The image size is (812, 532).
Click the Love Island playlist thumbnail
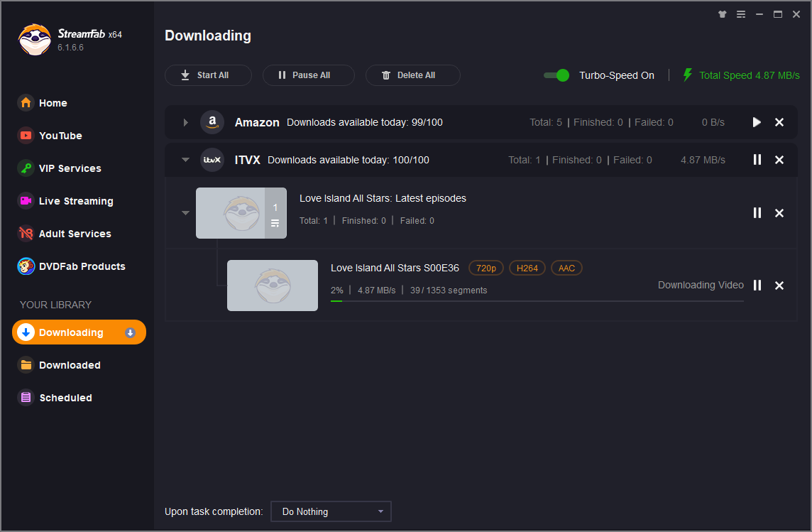tap(231, 213)
